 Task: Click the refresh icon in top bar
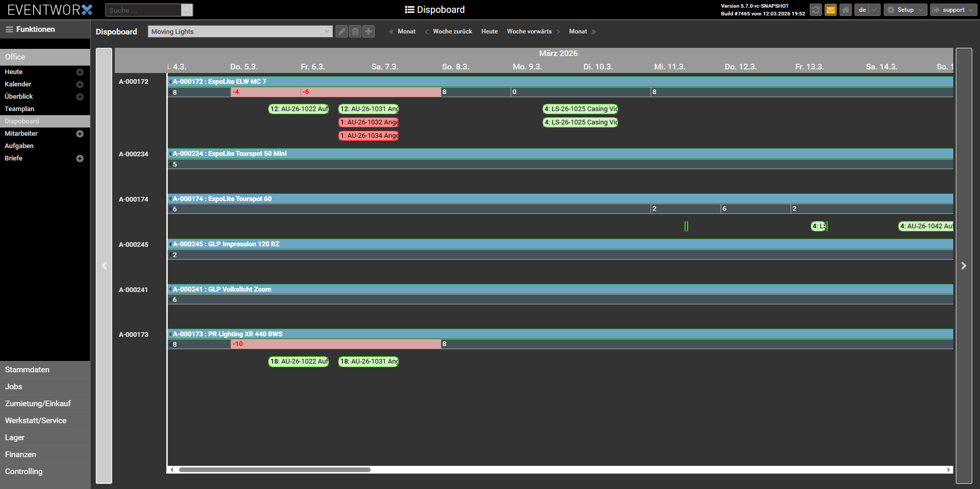[816, 10]
